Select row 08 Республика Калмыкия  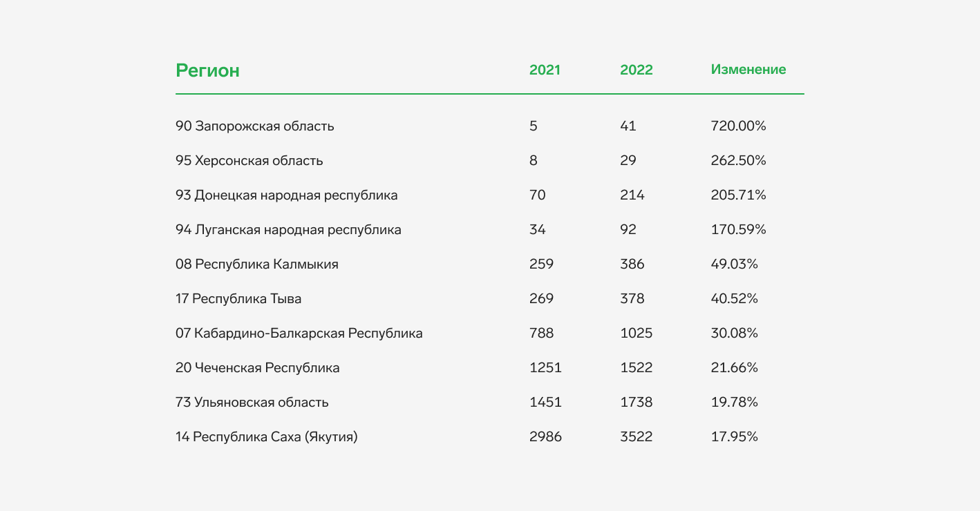pyautogui.click(x=489, y=264)
